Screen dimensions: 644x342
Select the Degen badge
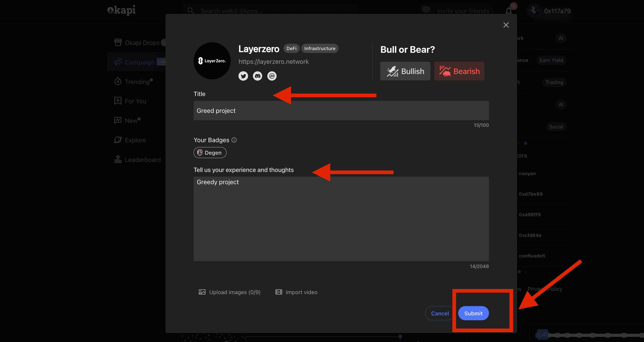click(210, 153)
